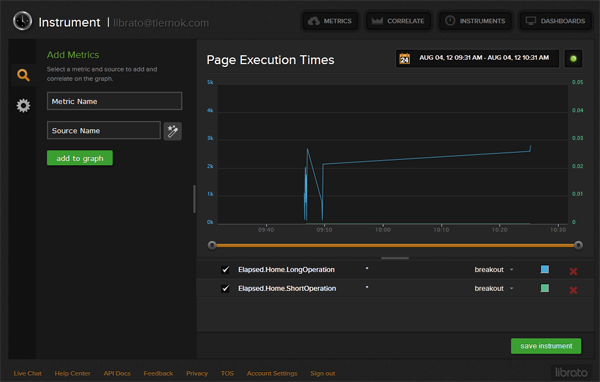Expand breakout dropdown for ShortOperation
Viewport: 600px width, 382px height.
click(x=494, y=288)
